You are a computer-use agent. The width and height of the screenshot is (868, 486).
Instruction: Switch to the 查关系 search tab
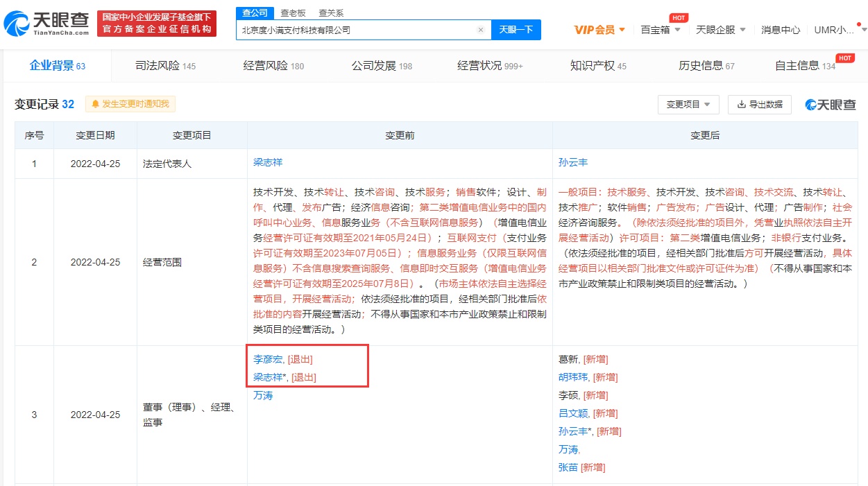pyautogui.click(x=331, y=12)
